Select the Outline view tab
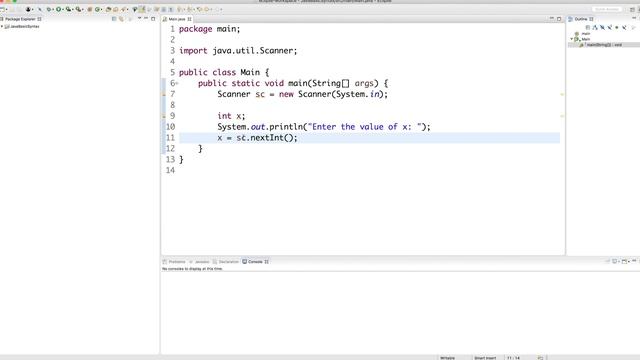Viewport: 640px width, 360px height. click(x=581, y=19)
